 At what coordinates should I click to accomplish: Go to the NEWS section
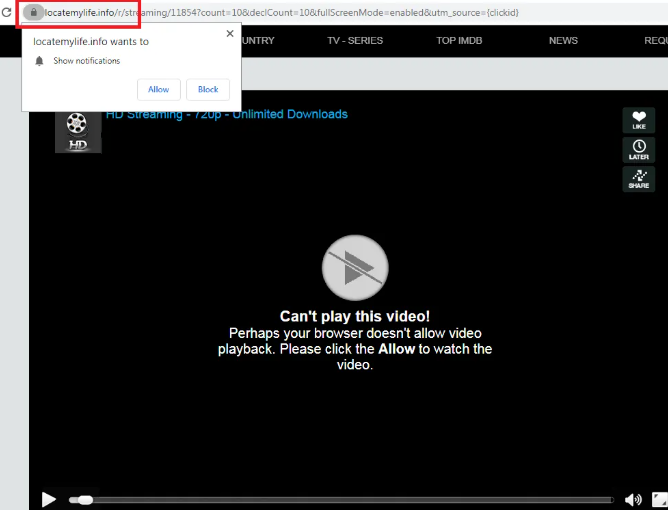click(563, 41)
